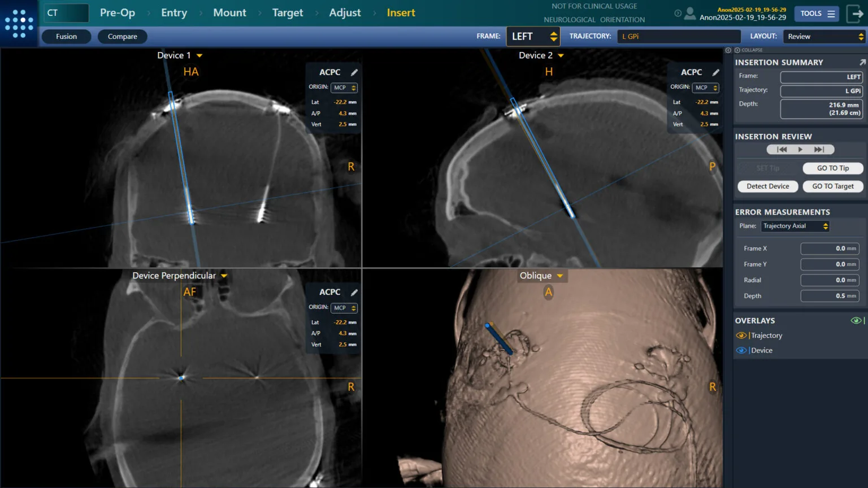Edit ACPC coordinates with the pencil in Device 1 view
This screenshot has height=488, width=868.
354,72
